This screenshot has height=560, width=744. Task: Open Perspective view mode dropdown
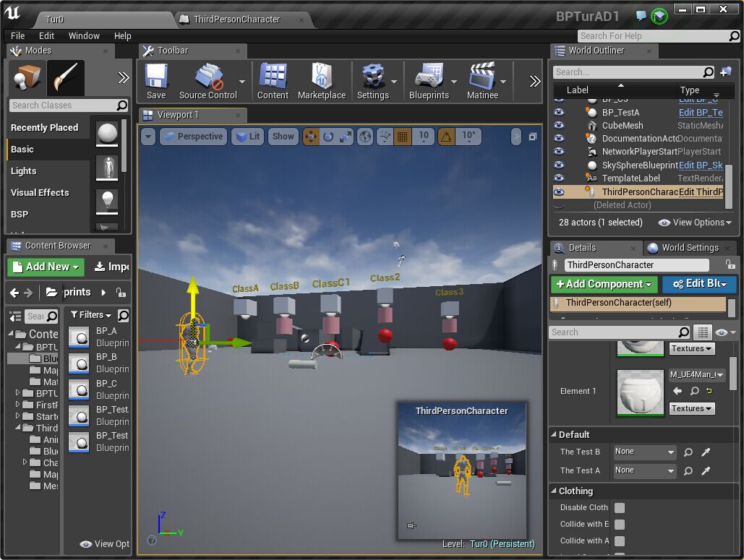(x=194, y=137)
